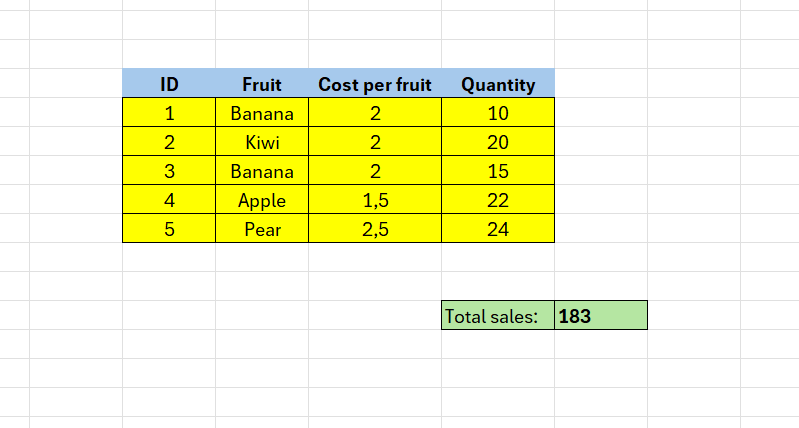Select the cost cell showing 1,5
The height and width of the screenshot is (428, 799).
click(x=375, y=200)
